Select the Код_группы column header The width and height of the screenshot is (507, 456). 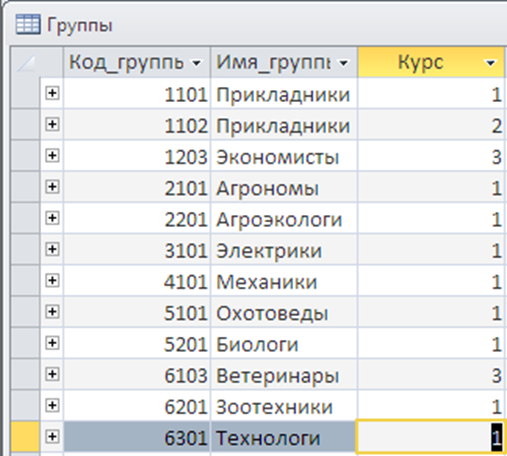click(137, 62)
